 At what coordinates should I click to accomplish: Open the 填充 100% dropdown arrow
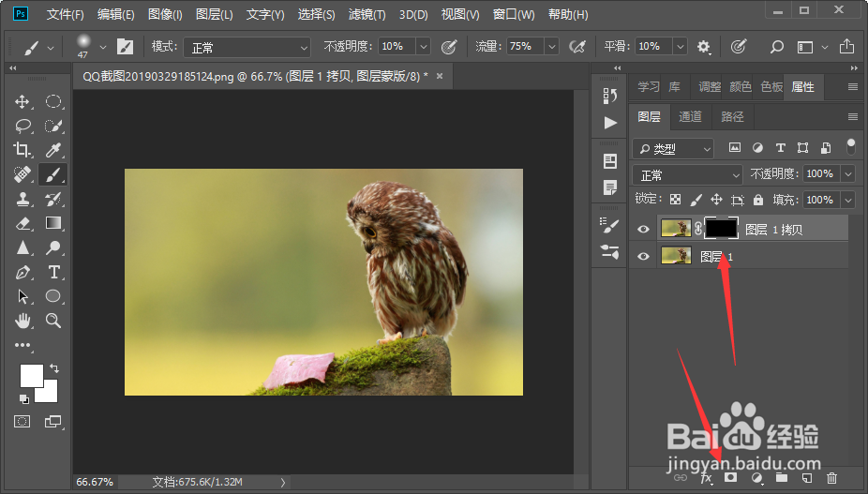coord(848,200)
